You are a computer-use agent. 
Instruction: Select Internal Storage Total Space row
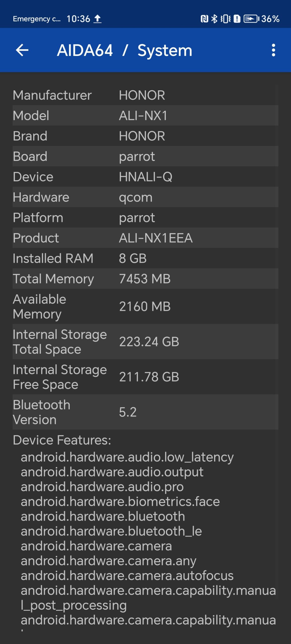click(145, 342)
